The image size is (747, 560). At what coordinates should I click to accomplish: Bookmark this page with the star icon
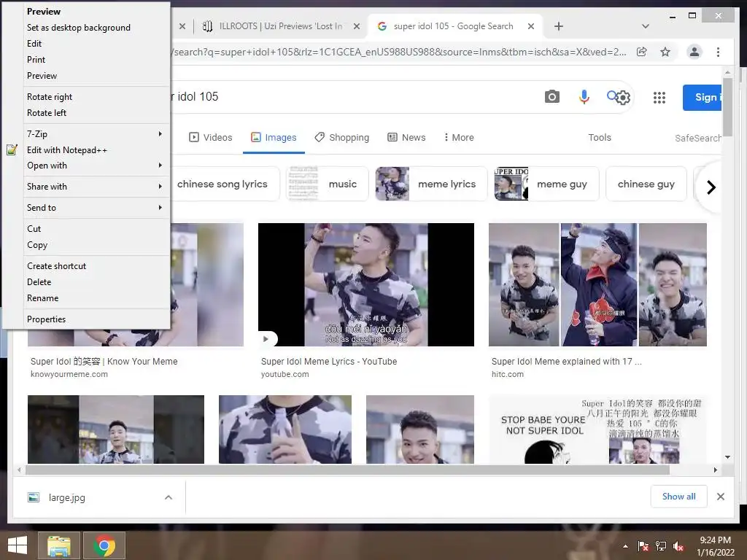665,52
